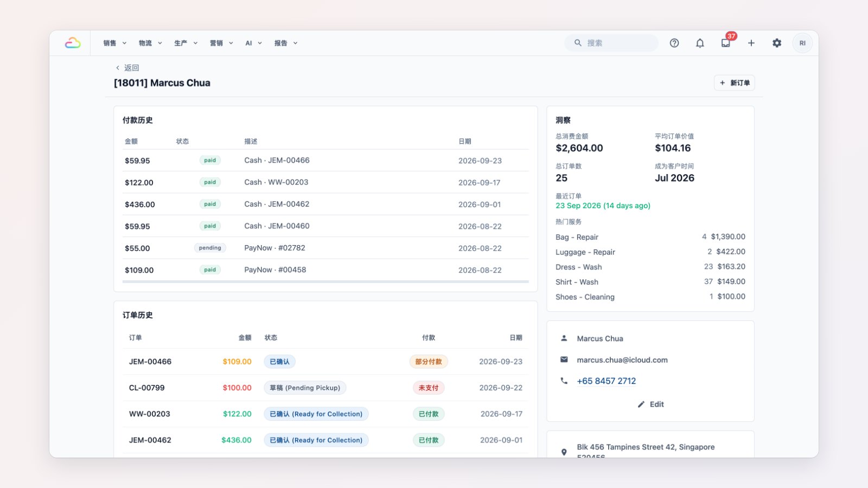Click the 23 Sep 2026 recent order
The image size is (868, 488).
603,206
